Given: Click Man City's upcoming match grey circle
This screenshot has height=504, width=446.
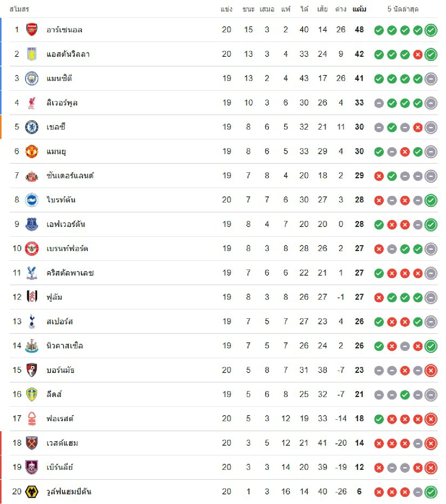Looking at the screenshot, I should pos(431,79).
